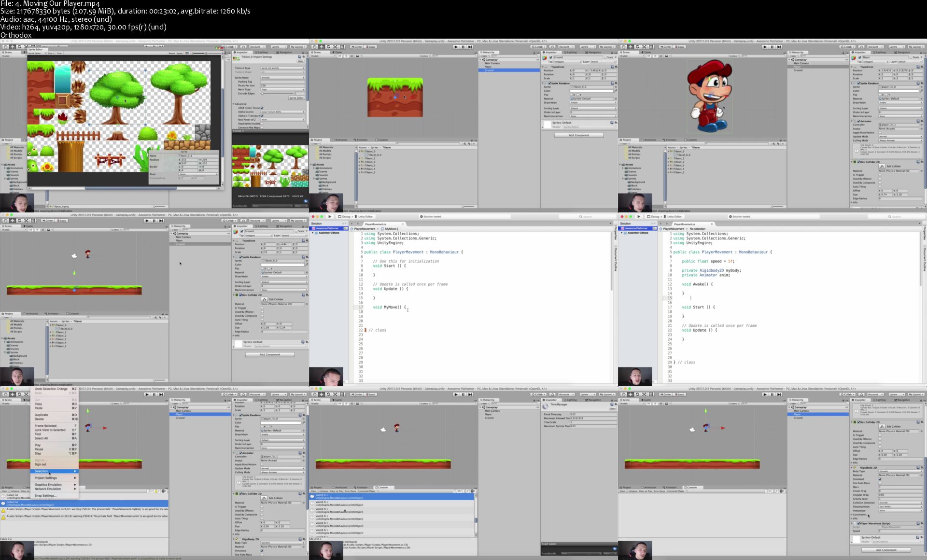The height and width of the screenshot is (560, 927).
Task: Choose Project Settings in the Edit menu
Action: (46, 478)
